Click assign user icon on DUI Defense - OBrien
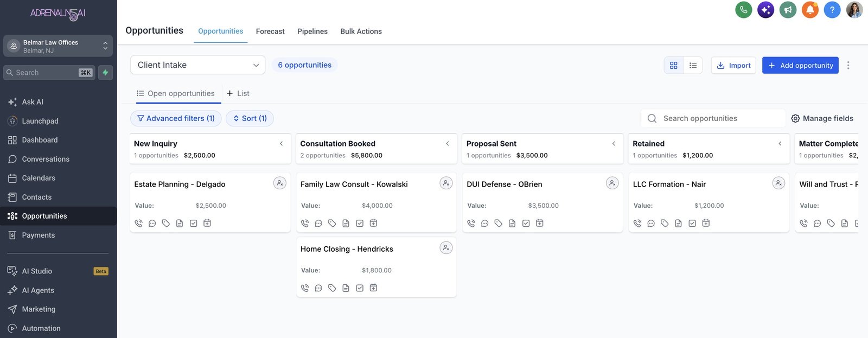The height and width of the screenshot is (338, 868). pyautogui.click(x=612, y=183)
